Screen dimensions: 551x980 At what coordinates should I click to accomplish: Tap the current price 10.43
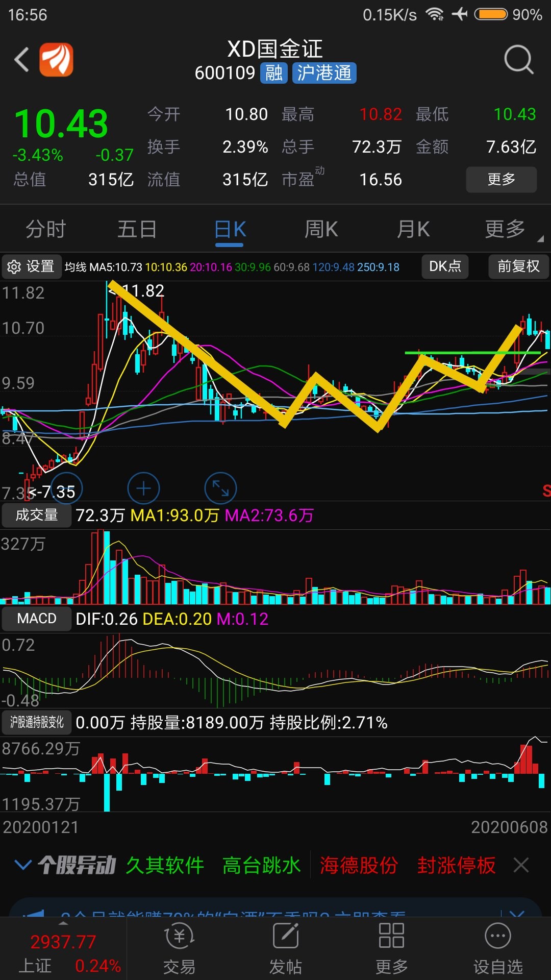[61, 124]
